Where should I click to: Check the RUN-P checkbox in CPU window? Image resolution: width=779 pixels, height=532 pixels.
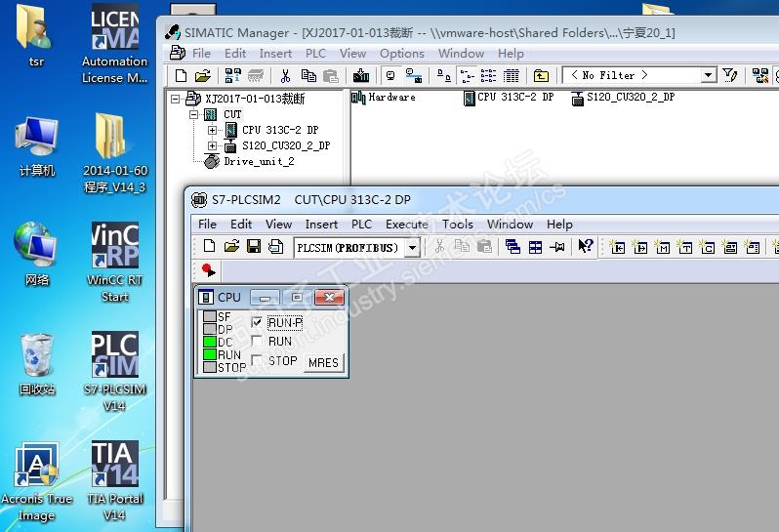click(x=257, y=322)
